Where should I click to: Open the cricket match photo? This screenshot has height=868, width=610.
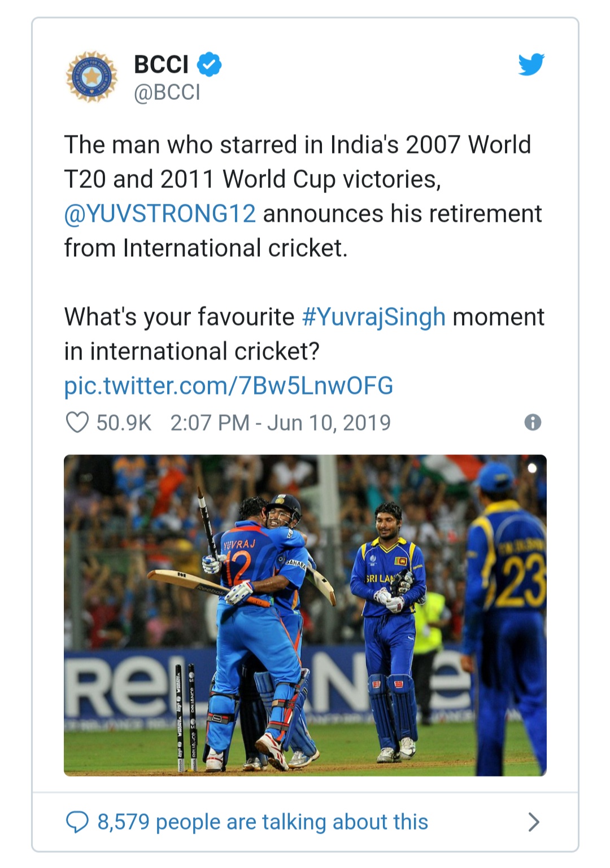(305, 615)
